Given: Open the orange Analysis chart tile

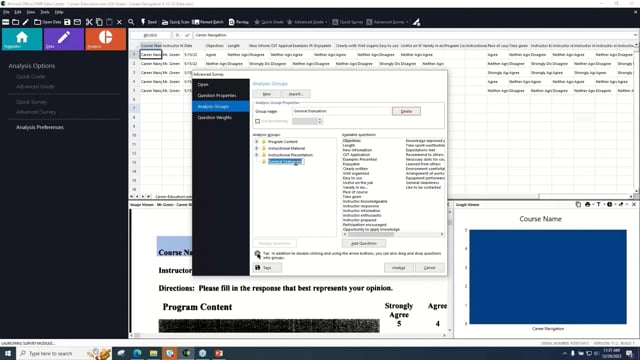Looking at the screenshot, I should tap(106, 39).
